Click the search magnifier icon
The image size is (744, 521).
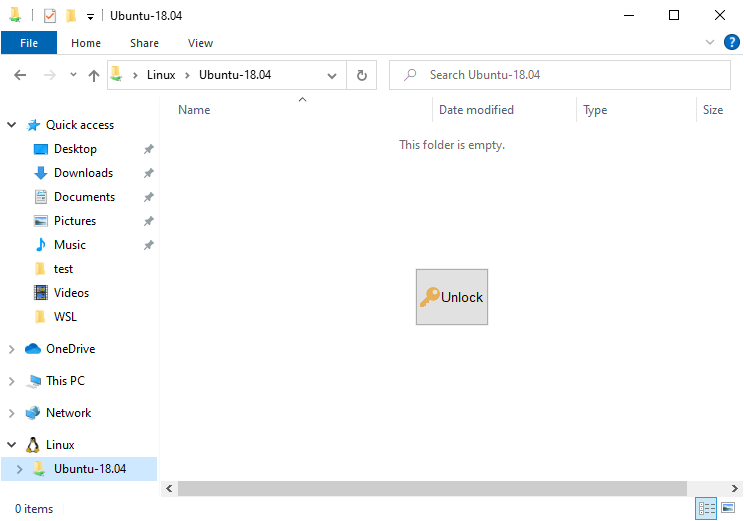410,75
